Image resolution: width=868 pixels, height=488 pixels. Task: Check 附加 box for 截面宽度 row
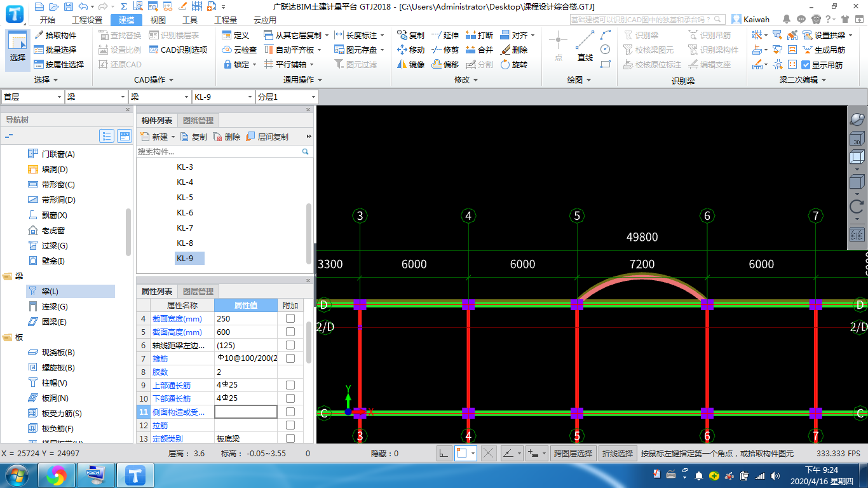[290, 318]
